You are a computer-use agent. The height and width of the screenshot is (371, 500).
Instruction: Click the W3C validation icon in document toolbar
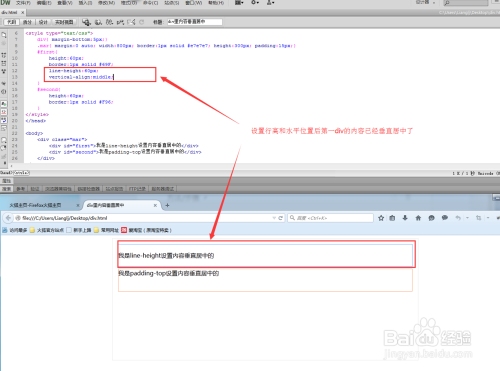pyautogui.click(x=120, y=22)
